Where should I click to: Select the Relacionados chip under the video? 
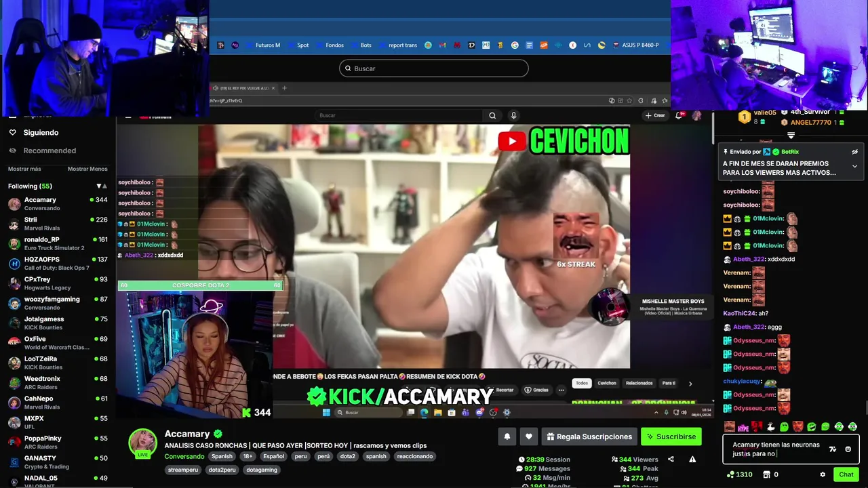tap(639, 383)
